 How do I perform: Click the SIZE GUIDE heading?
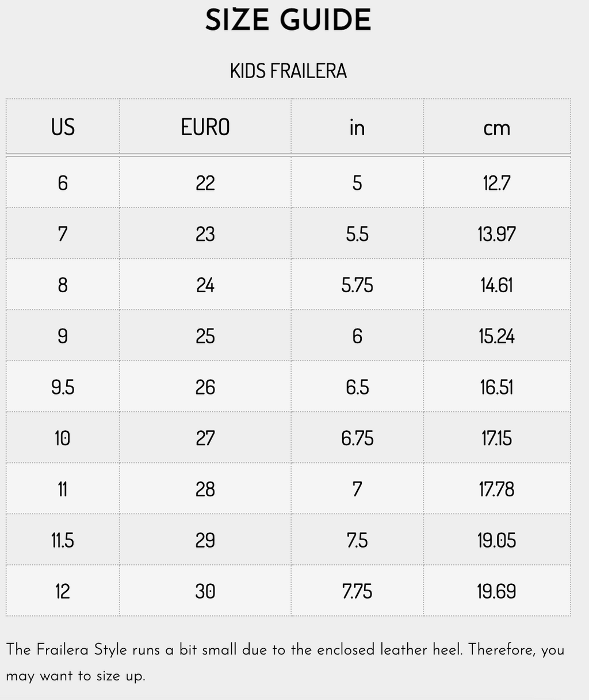click(288, 20)
